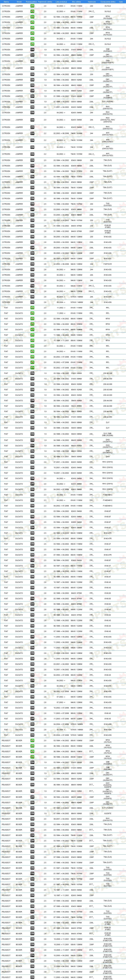Click the diesel ON icon in the Citroen DJY (XUD9A) row

tap(32, 102)
